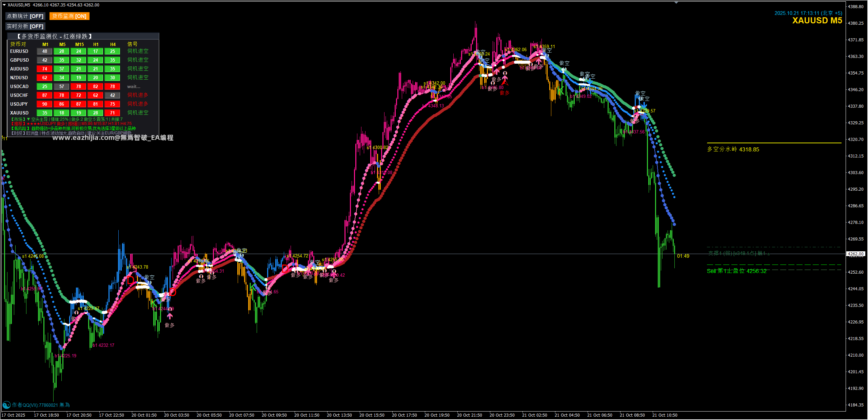Click the yin-yang author icon at bottom left
Viewport: 868px width, 420px height.
point(6,405)
